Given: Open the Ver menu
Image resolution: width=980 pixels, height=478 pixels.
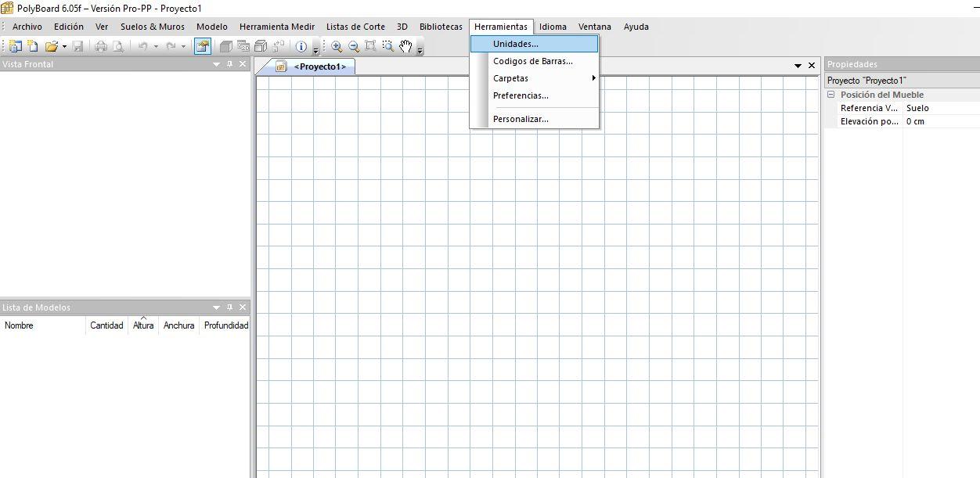Looking at the screenshot, I should (102, 27).
